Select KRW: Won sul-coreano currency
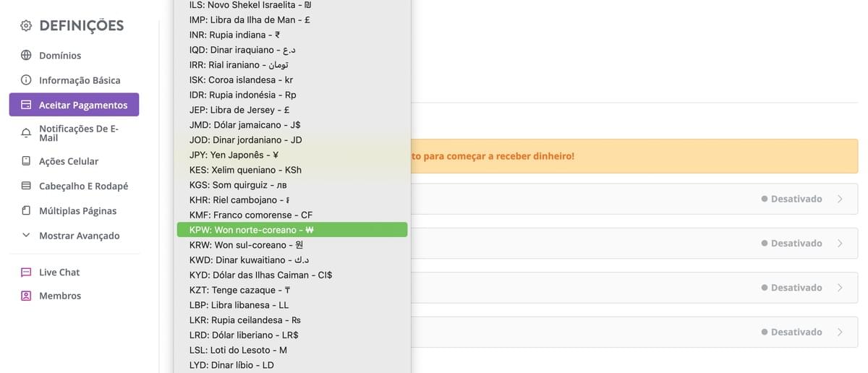Viewport: 868px width, 373px height. click(292, 245)
